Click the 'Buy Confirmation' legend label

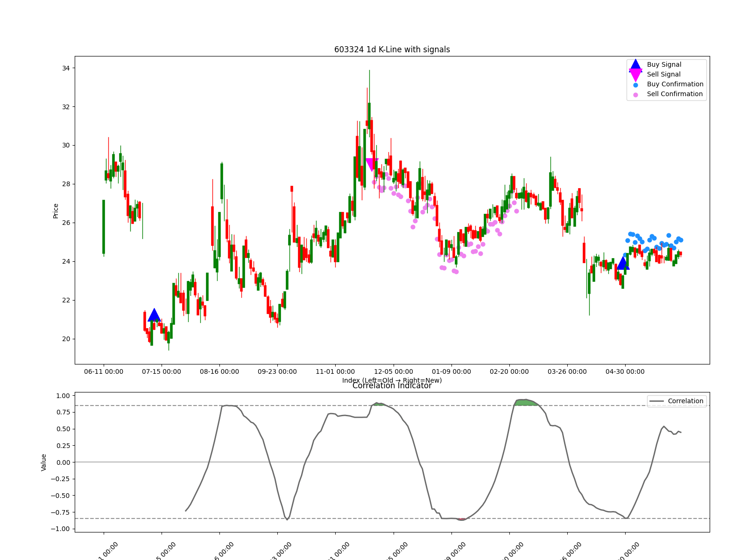click(675, 84)
